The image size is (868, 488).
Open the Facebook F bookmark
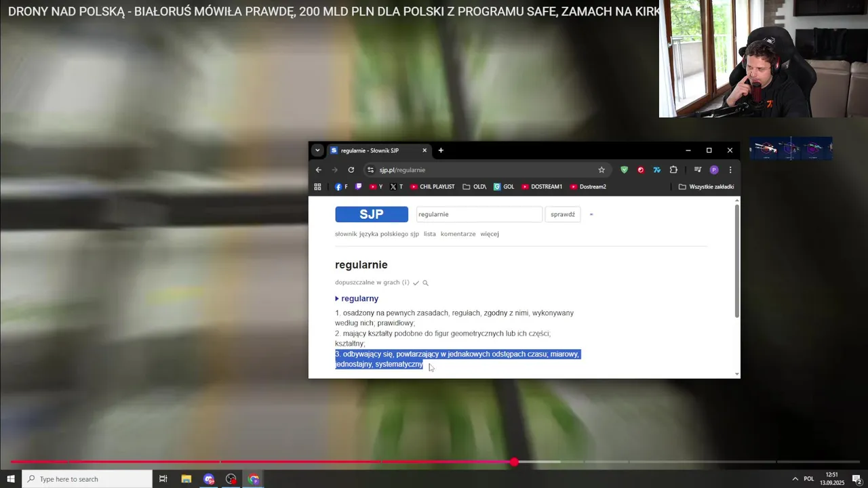(x=341, y=187)
